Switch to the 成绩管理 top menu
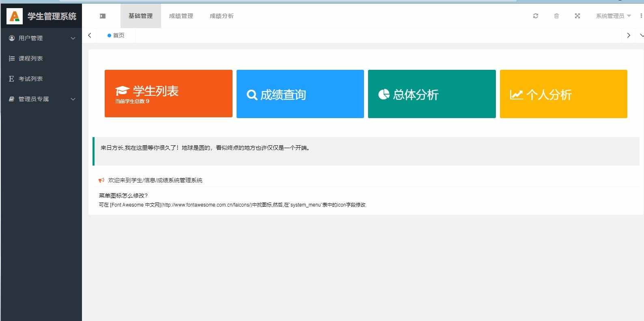The height and width of the screenshot is (321, 644). (x=181, y=16)
